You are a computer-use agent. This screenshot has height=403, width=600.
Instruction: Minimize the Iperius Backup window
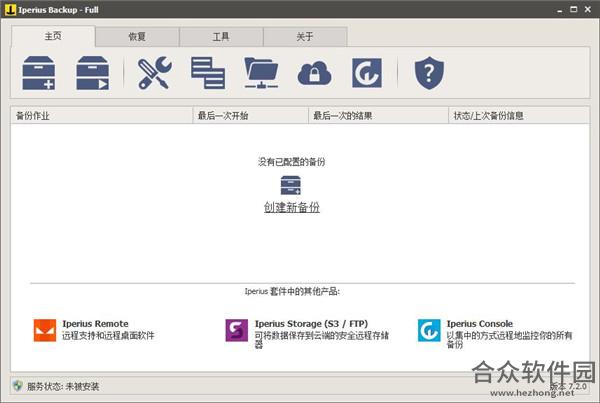[x=560, y=10]
